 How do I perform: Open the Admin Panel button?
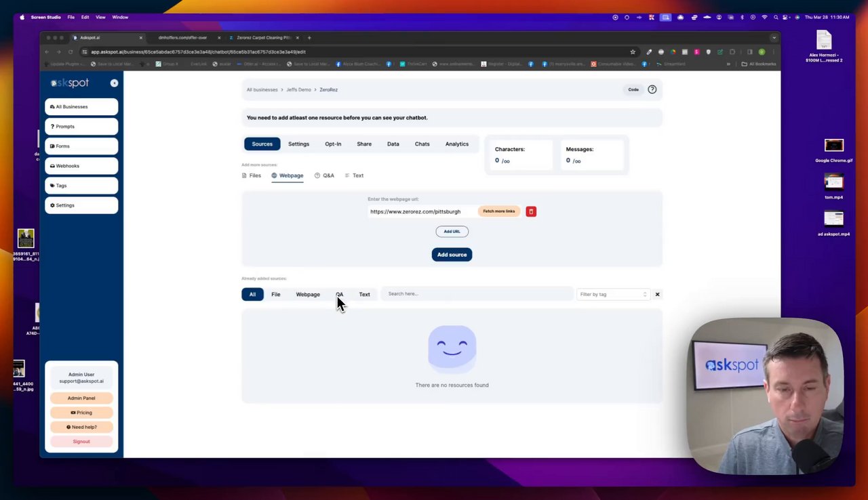[x=81, y=398]
